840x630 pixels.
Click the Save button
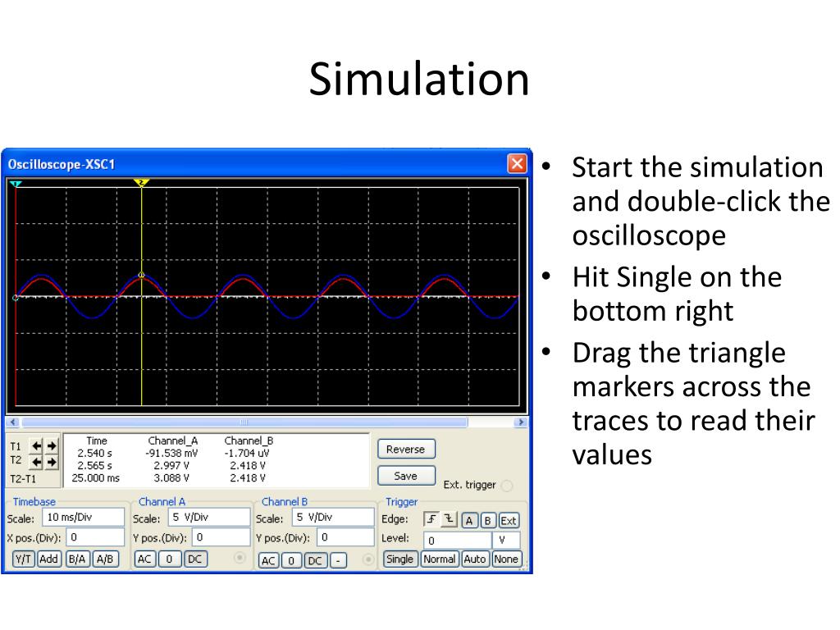pos(406,476)
